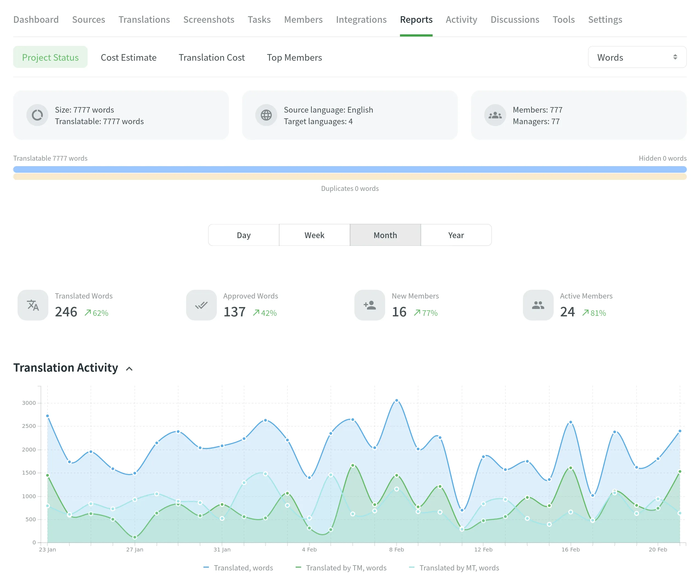
Task: Switch to Cost Estimate report tab
Action: (x=129, y=57)
